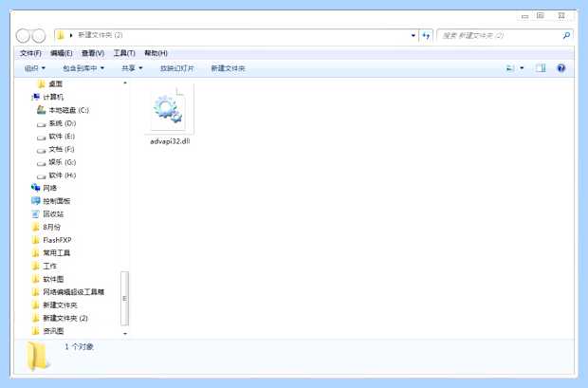Toggle the preview pane icon
This screenshot has width=588, height=388.
pos(541,68)
